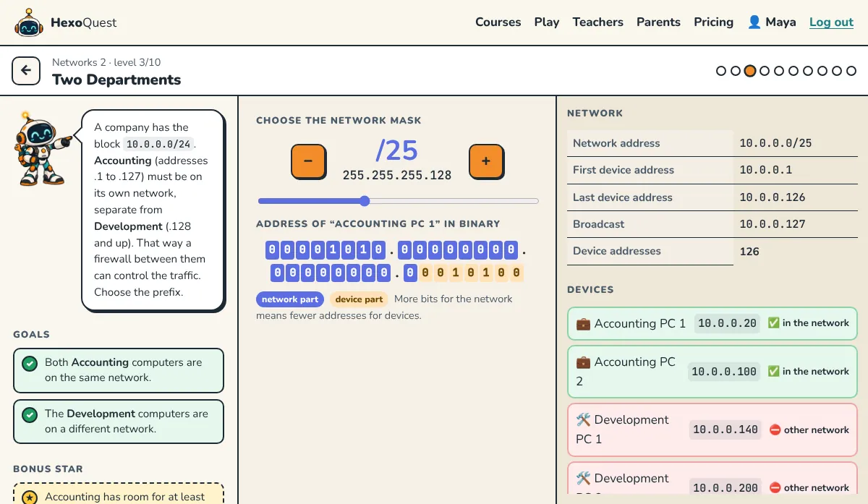Decrease the prefix with the minus button
This screenshot has height=504, width=868.
(308, 162)
